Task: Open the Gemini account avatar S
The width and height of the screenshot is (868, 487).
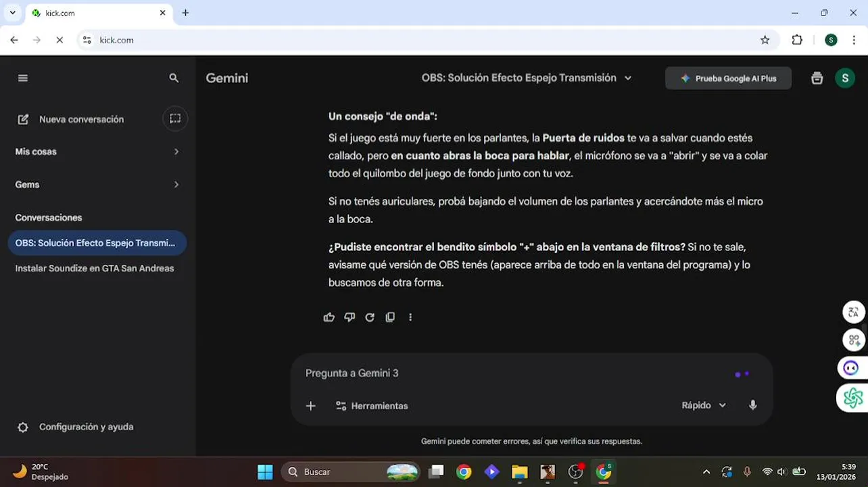Action: point(844,78)
